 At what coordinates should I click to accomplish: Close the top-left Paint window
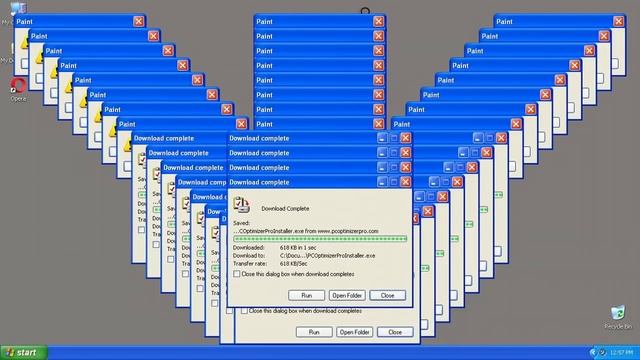point(139,21)
